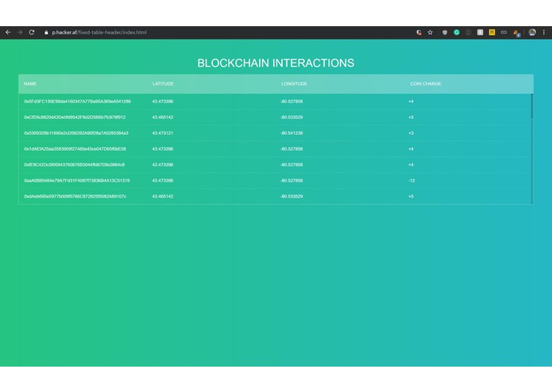
Task: Click the LATITUDE column header
Action: [x=163, y=83]
